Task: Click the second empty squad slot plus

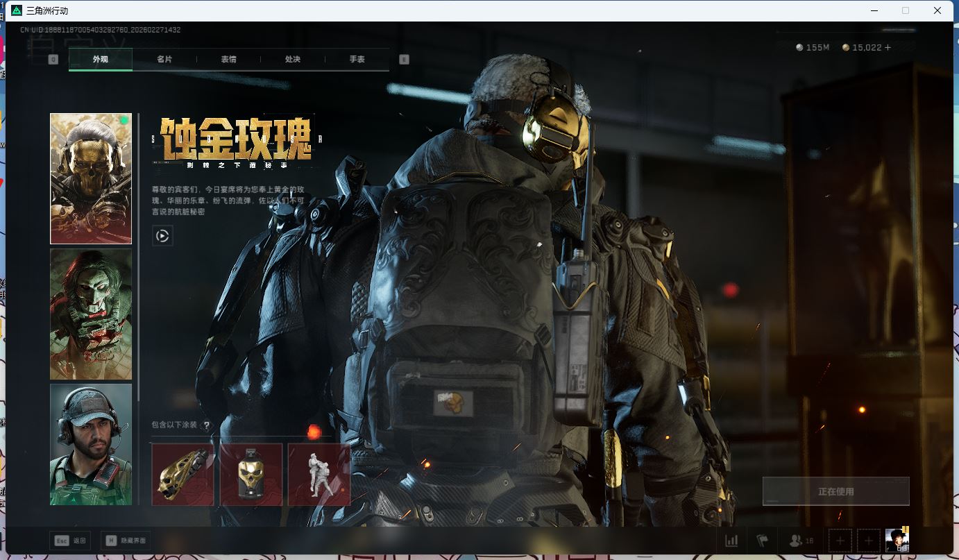Action: [868, 541]
